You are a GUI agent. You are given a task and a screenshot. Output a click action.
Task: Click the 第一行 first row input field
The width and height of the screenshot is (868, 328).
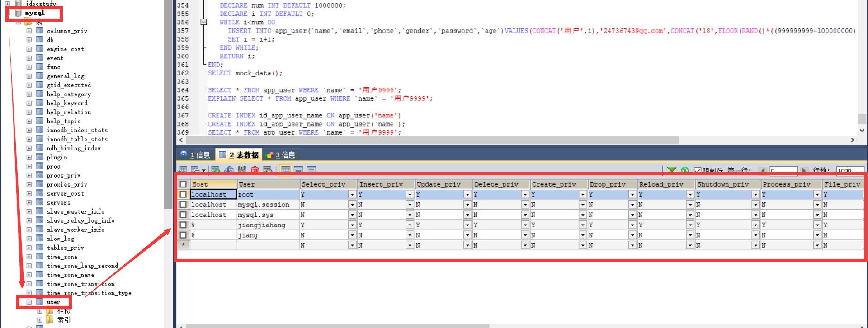click(x=783, y=171)
